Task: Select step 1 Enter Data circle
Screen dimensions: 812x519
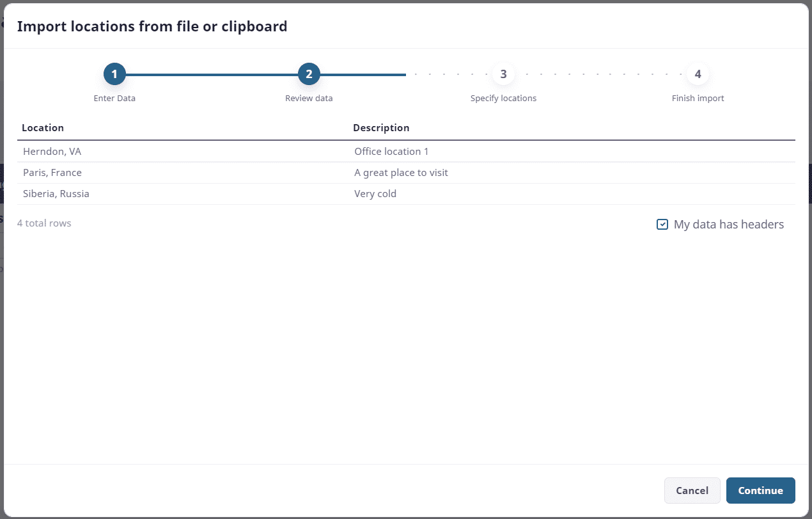Action: click(x=114, y=74)
